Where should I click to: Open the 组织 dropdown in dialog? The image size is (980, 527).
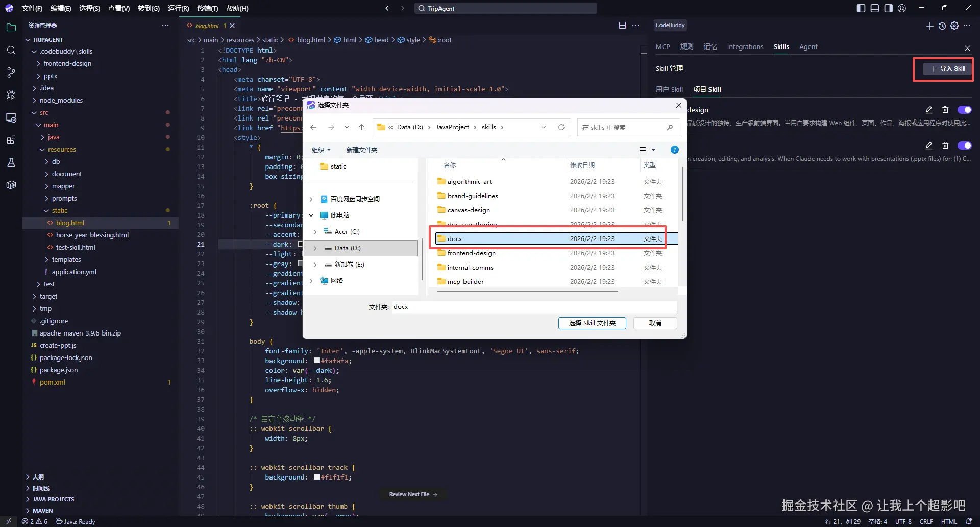[322, 150]
